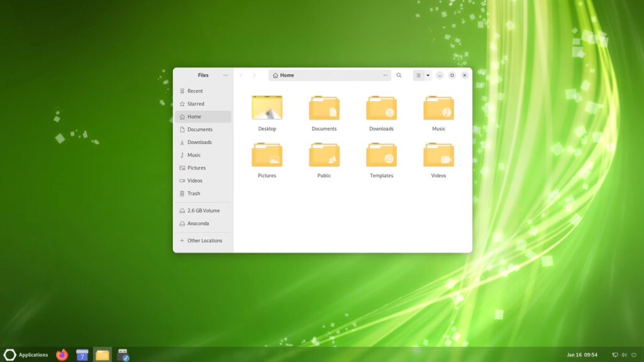The width and height of the screenshot is (644, 362).
Task: Open Files sidebar menu three dots
Action: click(x=226, y=76)
